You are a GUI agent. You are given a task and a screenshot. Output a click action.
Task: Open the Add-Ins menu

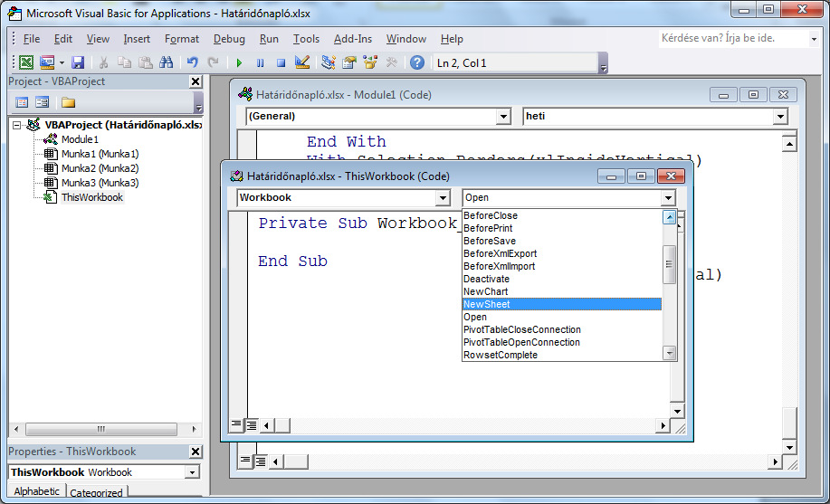pyautogui.click(x=352, y=39)
